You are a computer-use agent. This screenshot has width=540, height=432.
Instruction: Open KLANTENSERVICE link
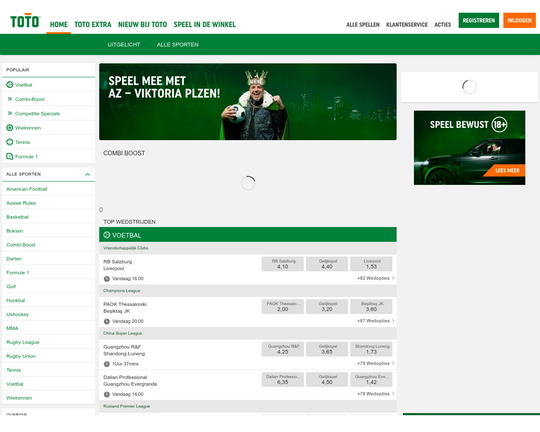click(407, 25)
